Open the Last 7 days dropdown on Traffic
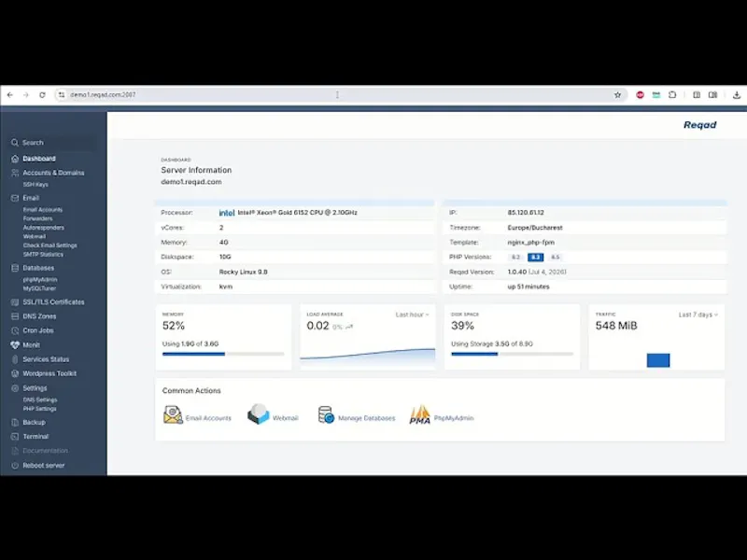 tap(698, 315)
